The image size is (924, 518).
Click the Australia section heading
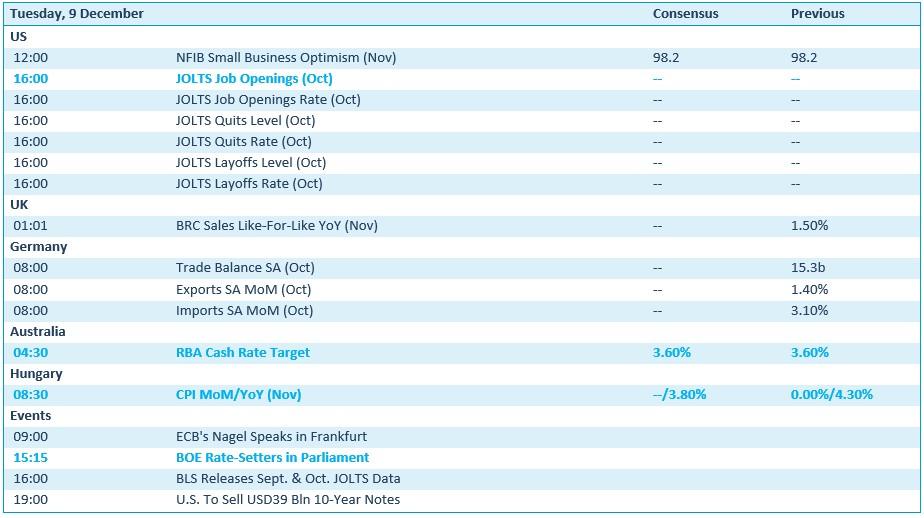(38, 331)
